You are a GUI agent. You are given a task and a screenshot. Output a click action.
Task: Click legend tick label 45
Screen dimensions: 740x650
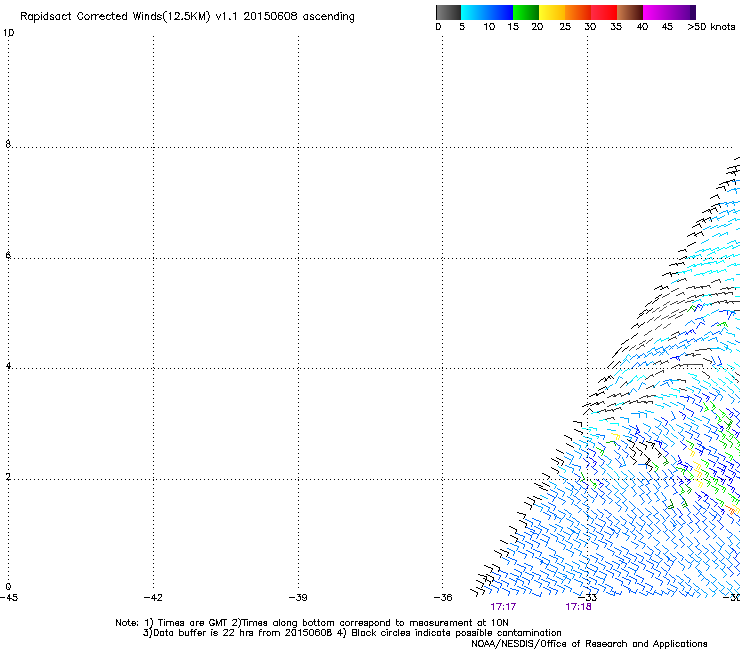(x=667, y=27)
